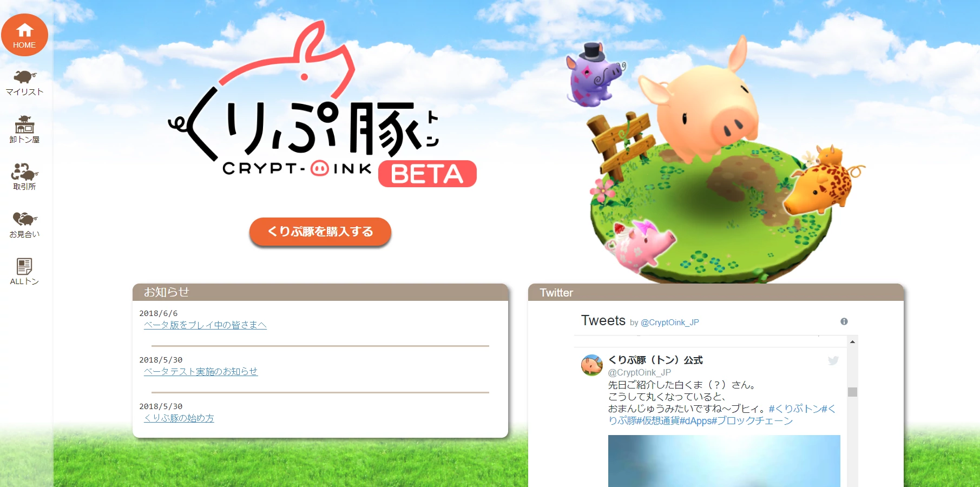Open ベータ版をプレイ中の皆さまへ notice
Viewport: 980px width, 487px height.
pyautogui.click(x=205, y=325)
